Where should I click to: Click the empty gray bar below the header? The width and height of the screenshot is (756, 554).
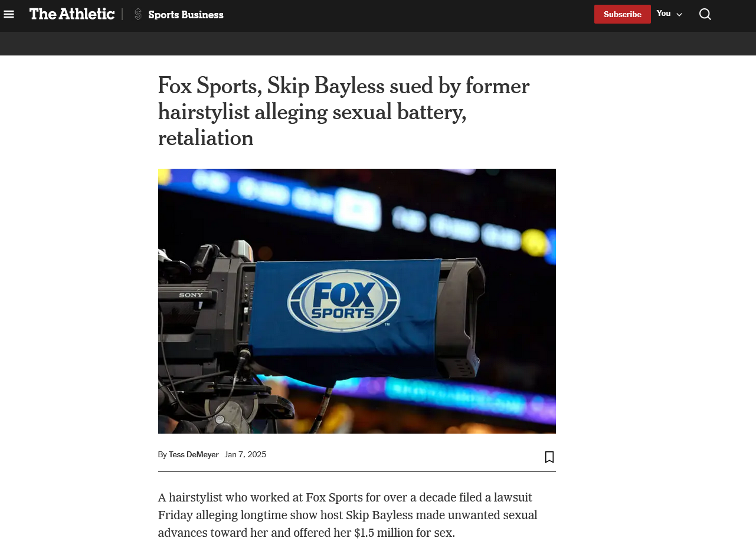(x=378, y=44)
